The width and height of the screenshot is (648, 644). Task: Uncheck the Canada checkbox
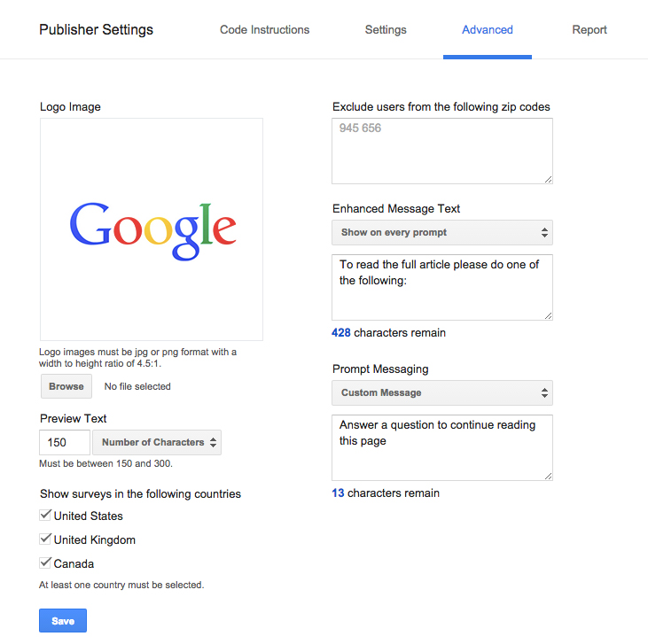[45, 563]
